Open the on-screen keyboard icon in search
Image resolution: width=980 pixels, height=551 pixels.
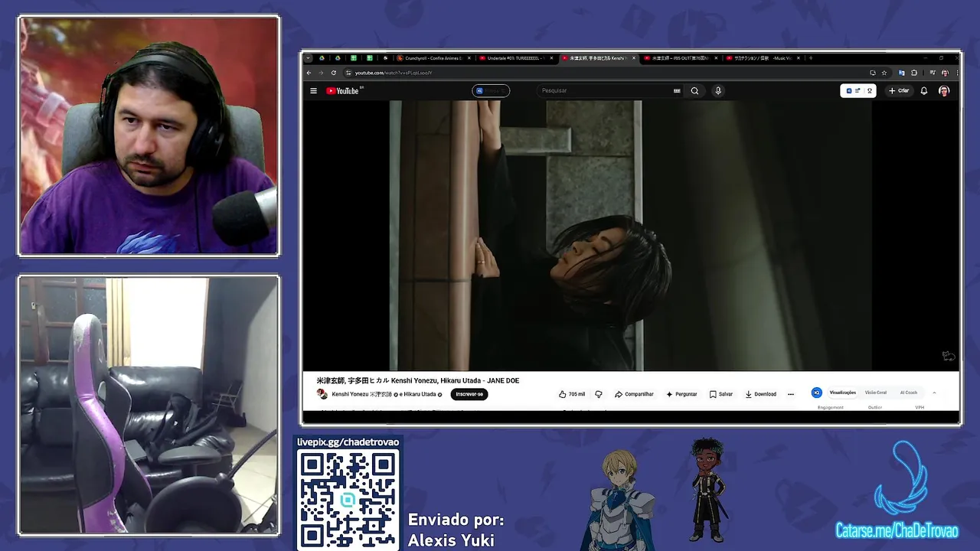pyautogui.click(x=677, y=90)
